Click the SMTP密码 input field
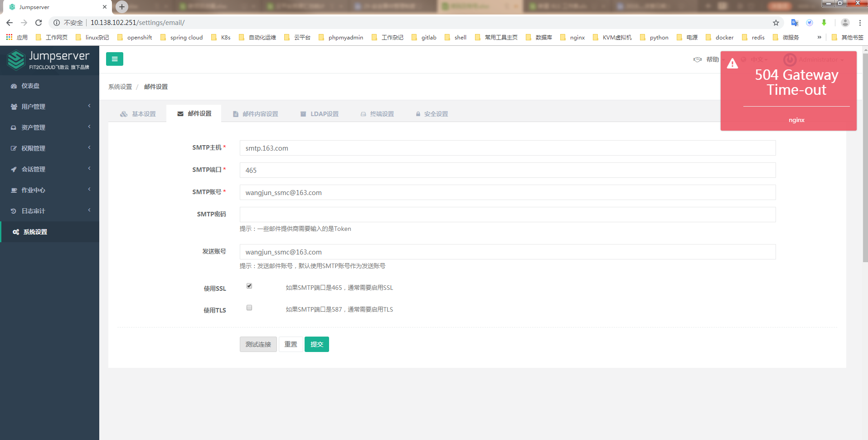Viewport: 868px width, 440px height. click(508, 215)
